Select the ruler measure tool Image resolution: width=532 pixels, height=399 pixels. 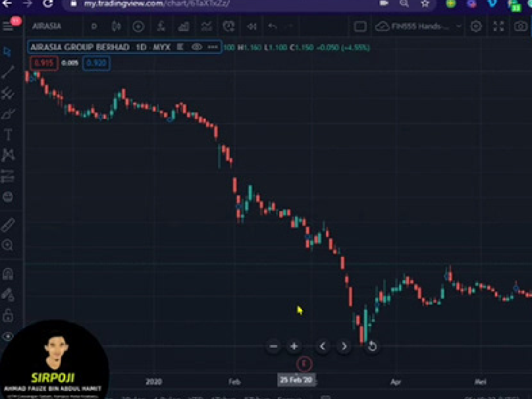pyautogui.click(x=7, y=225)
